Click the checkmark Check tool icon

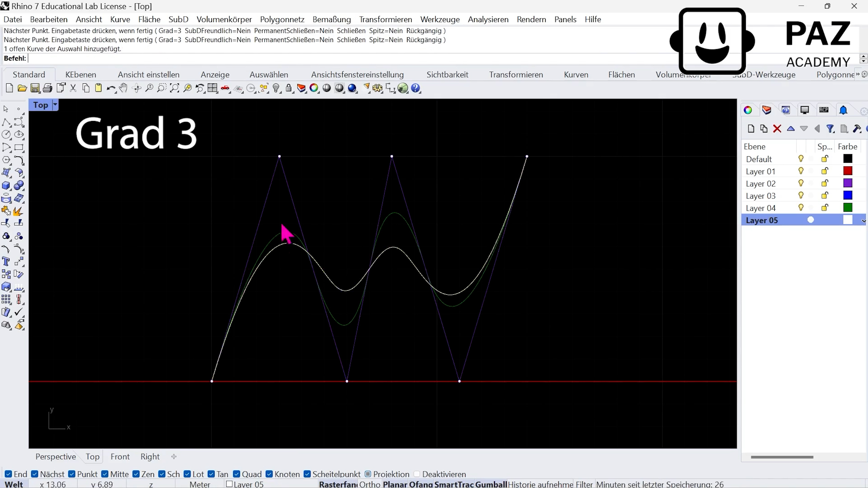(x=19, y=312)
